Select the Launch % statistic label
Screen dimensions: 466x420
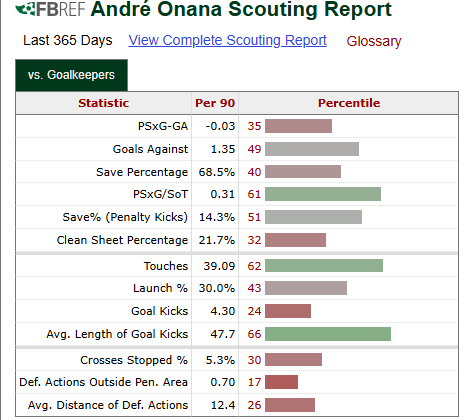(x=160, y=288)
